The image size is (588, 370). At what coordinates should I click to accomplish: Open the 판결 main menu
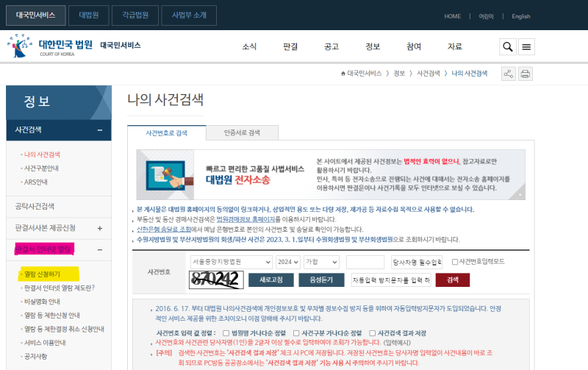(x=290, y=46)
